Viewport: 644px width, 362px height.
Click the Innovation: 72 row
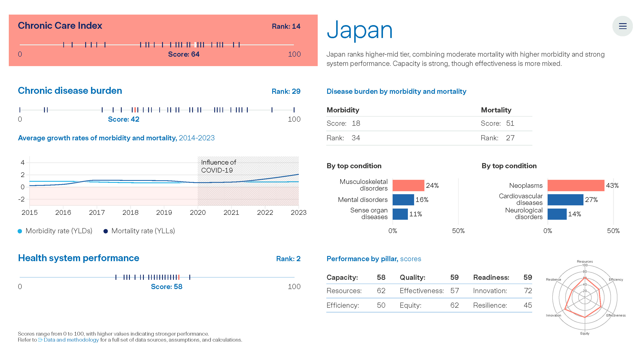click(x=503, y=291)
